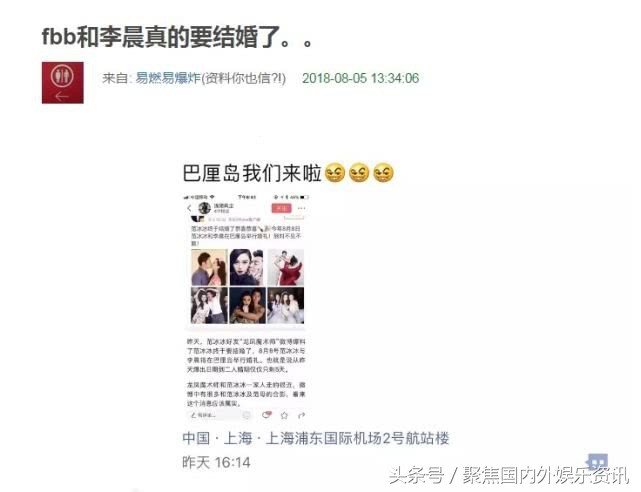Open the three-dot more menu in the phone screenshot
641x492 pixels.
pos(302,208)
